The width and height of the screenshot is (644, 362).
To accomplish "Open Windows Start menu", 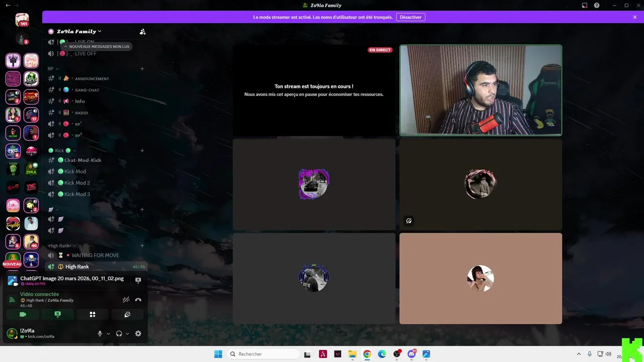I will pyautogui.click(x=218, y=354).
